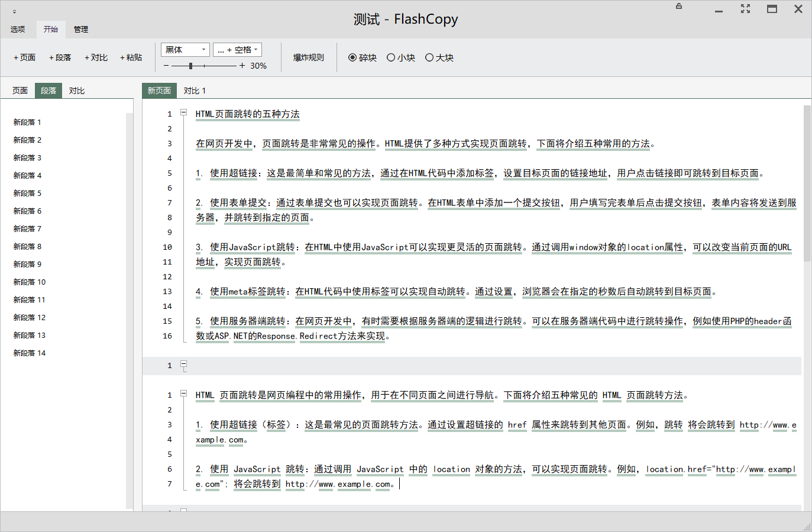Select the 小块 radio option

[x=391, y=57]
